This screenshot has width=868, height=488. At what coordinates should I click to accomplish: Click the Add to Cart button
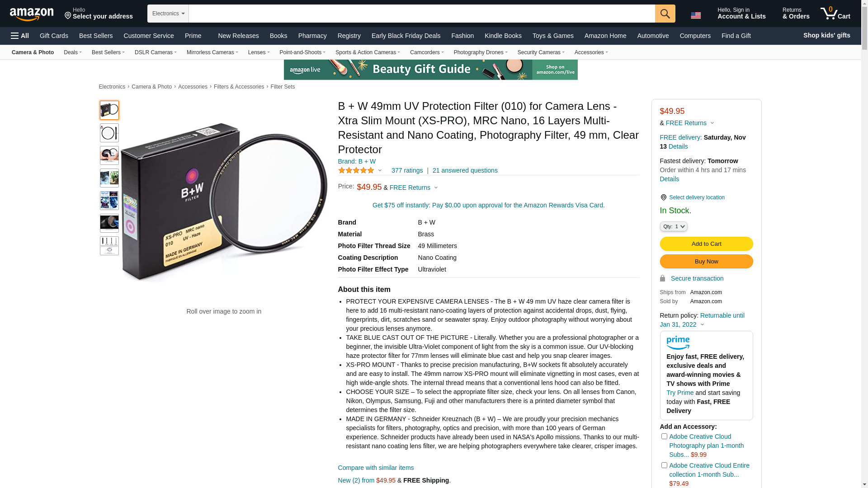706,244
